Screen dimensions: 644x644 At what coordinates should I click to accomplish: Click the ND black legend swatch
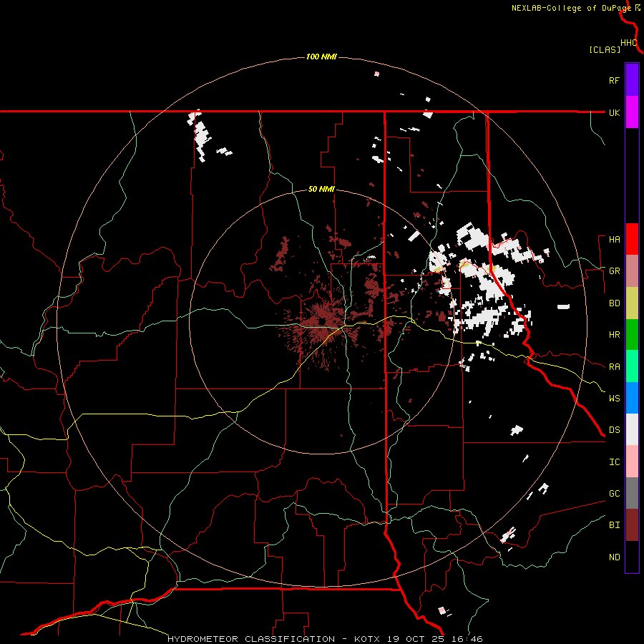click(632, 557)
